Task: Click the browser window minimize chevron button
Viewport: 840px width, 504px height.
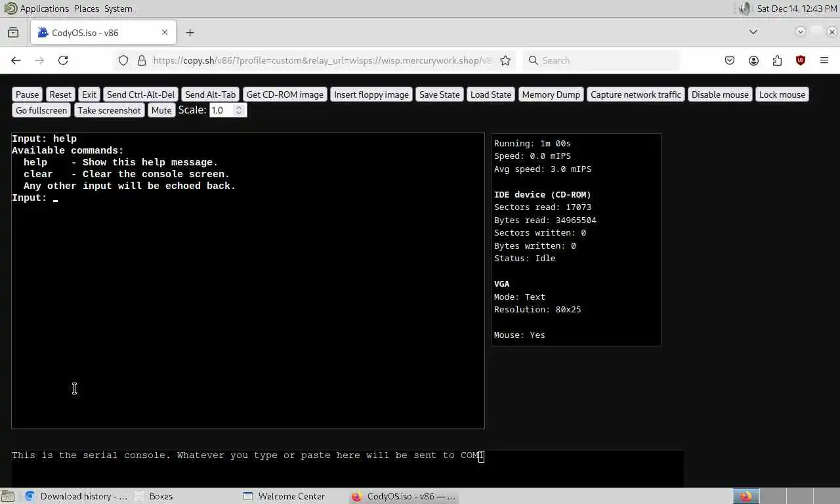Action: (801, 31)
